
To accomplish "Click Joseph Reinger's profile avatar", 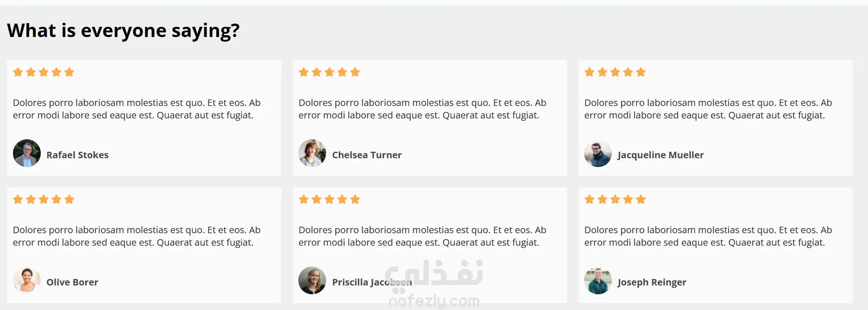I will click(x=598, y=280).
